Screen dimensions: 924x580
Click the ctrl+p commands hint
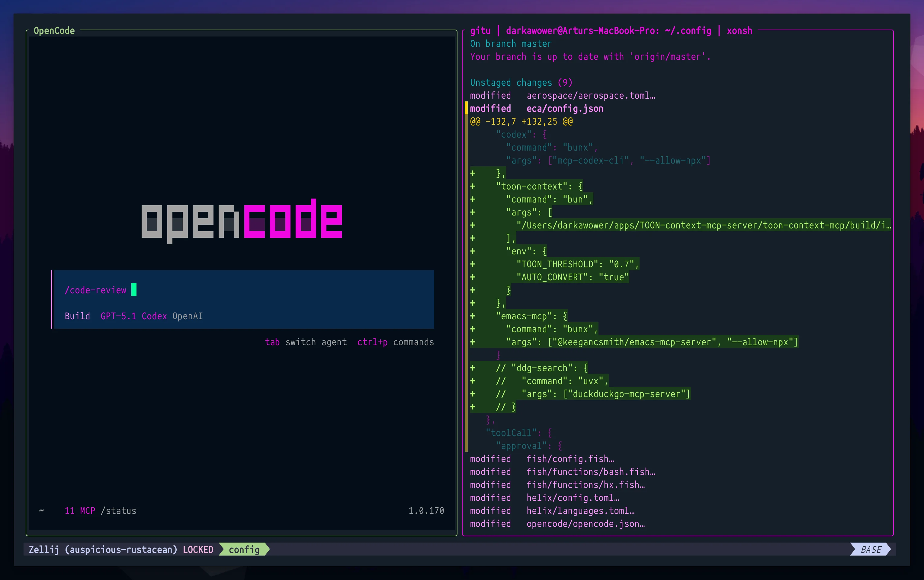pyautogui.click(x=395, y=342)
